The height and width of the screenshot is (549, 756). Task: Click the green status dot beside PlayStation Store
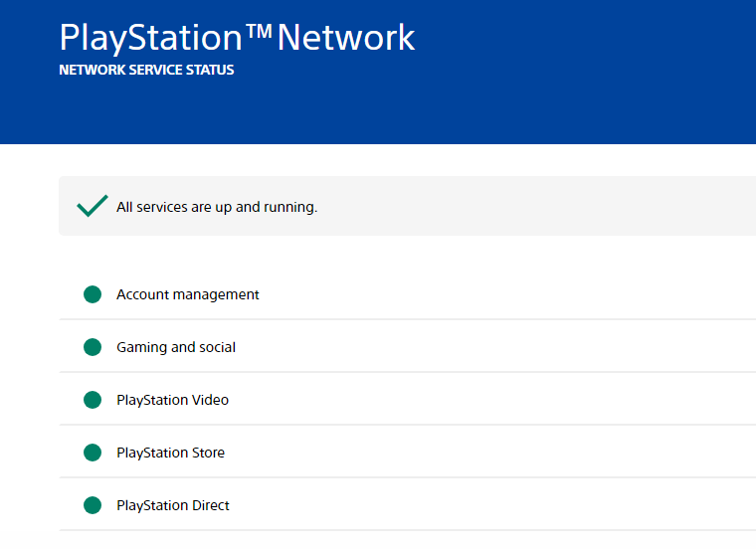pyautogui.click(x=93, y=453)
